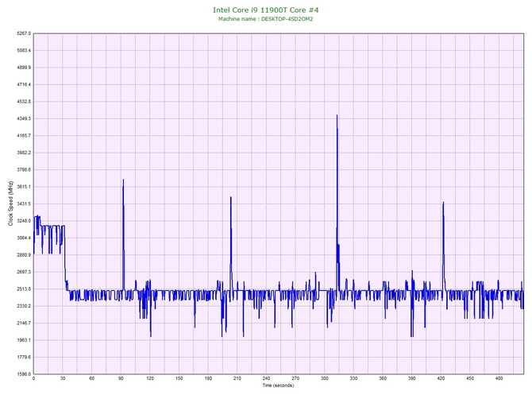Click the 5083.4 y-axis value
Image resolution: width=532 pixels, height=399 pixels.
coord(24,50)
